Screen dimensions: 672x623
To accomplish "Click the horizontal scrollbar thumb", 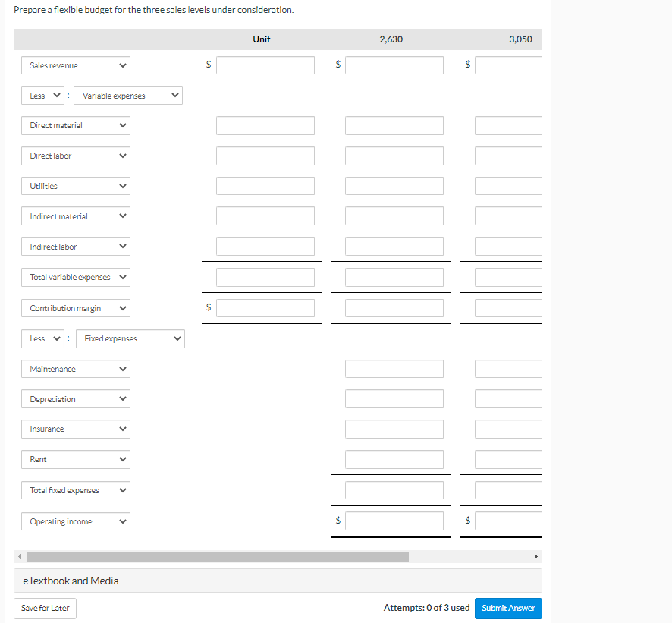I will 218,556.
